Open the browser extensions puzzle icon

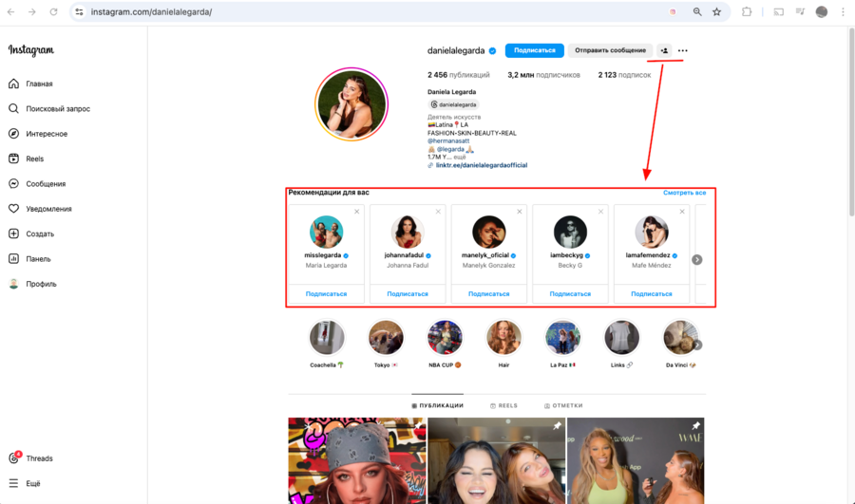(747, 11)
